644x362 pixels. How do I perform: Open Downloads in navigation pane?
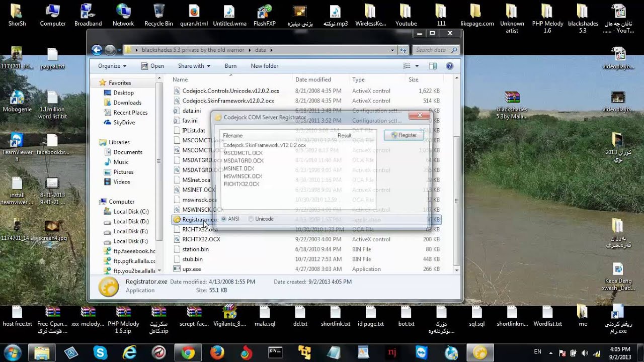[127, 103]
